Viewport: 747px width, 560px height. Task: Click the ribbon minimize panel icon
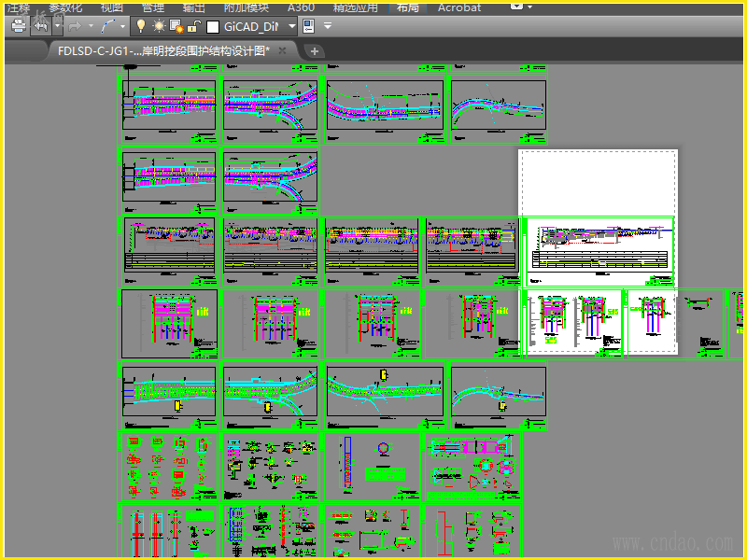pyautogui.click(x=516, y=7)
